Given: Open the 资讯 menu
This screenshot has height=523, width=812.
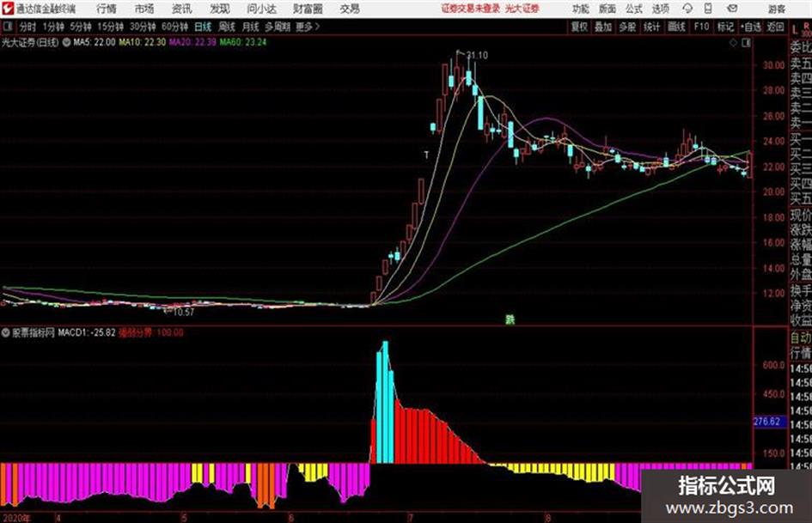Looking at the screenshot, I should coord(182,9).
